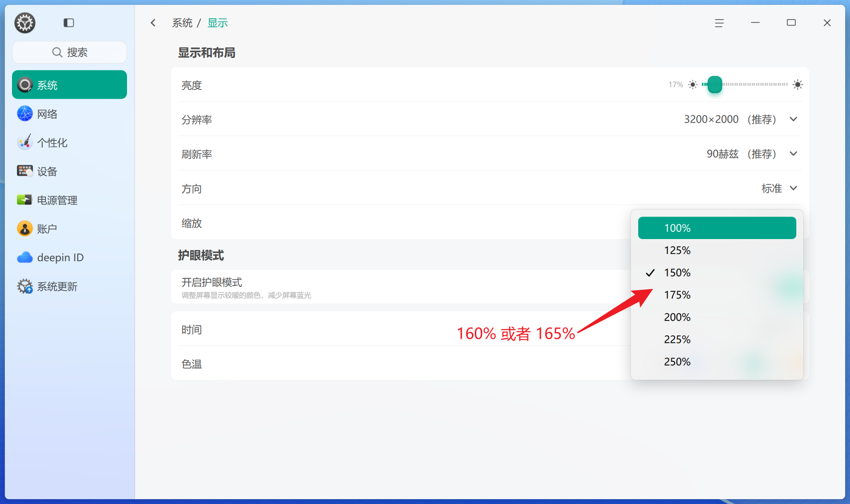Click the 时间 row label
850x504 pixels.
click(x=192, y=330)
